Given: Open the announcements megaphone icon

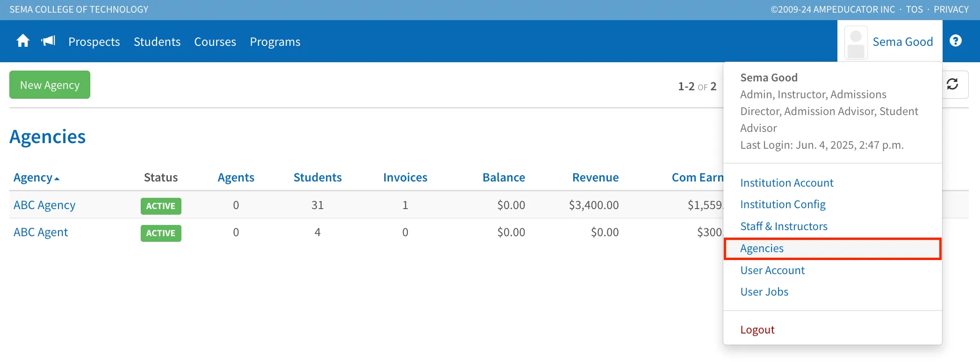Looking at the screenshot, I should click(x=48, y=41).
